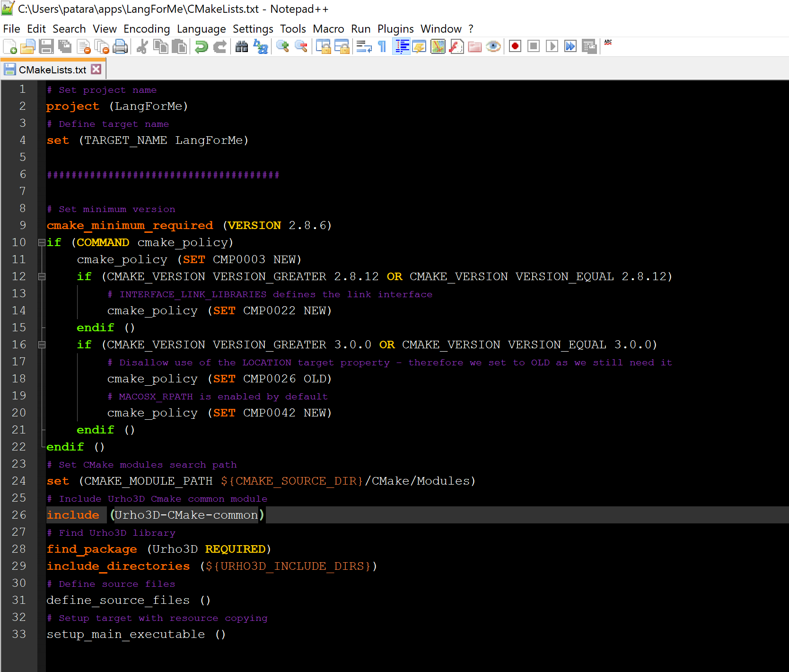789x672 pixels.
Task: Open the Function List panel icon
Action: click(456, 46)
